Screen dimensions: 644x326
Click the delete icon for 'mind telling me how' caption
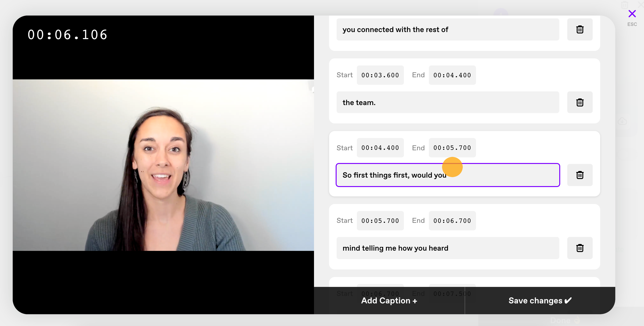tap(580, 248)
